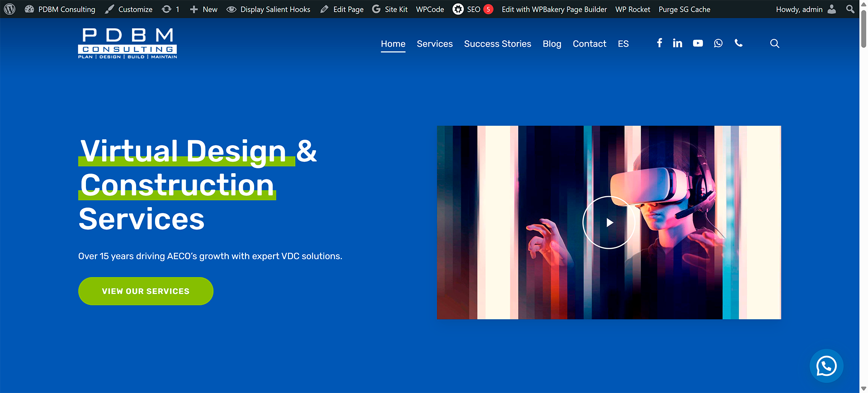
Task: Click the PDBM Consulting logo
Action: (x=127, y=43)
